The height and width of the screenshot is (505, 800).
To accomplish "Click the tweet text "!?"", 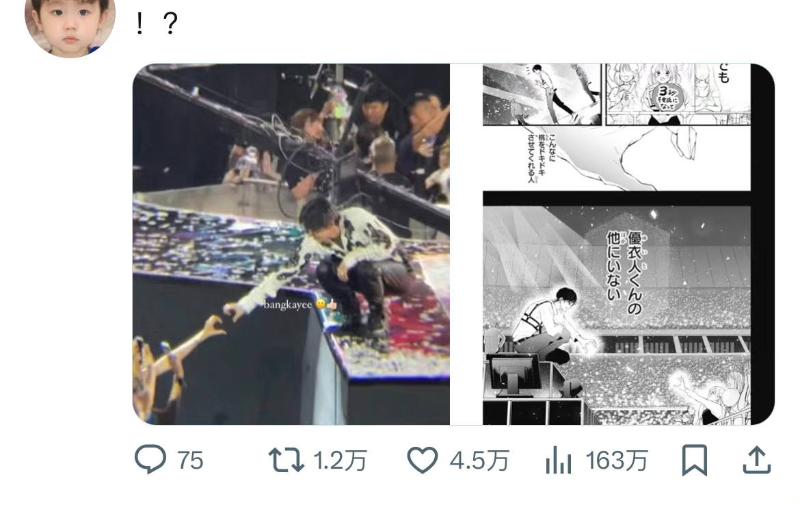I will (155, 22).
